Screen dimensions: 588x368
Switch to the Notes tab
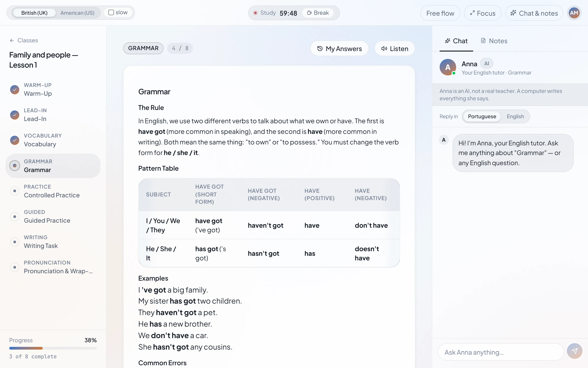pyautogui.click(x=494, y=41)
